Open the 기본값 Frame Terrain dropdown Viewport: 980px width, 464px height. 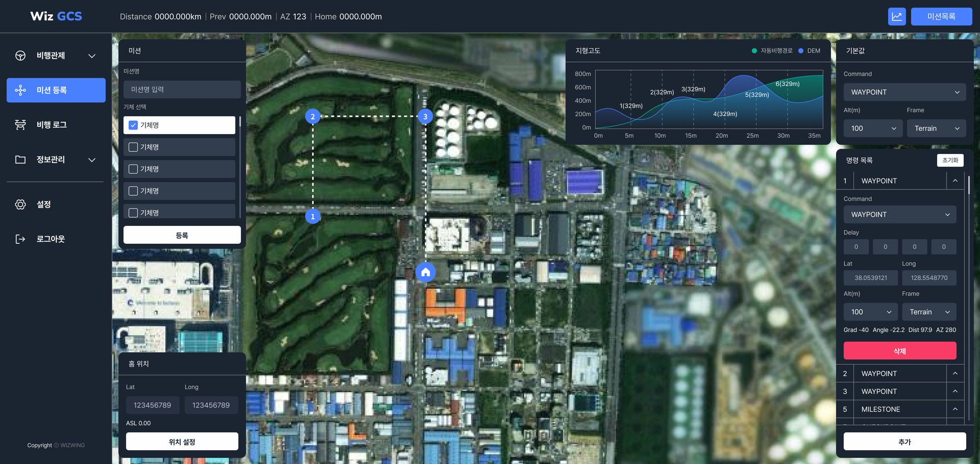[x=937, y=128]
